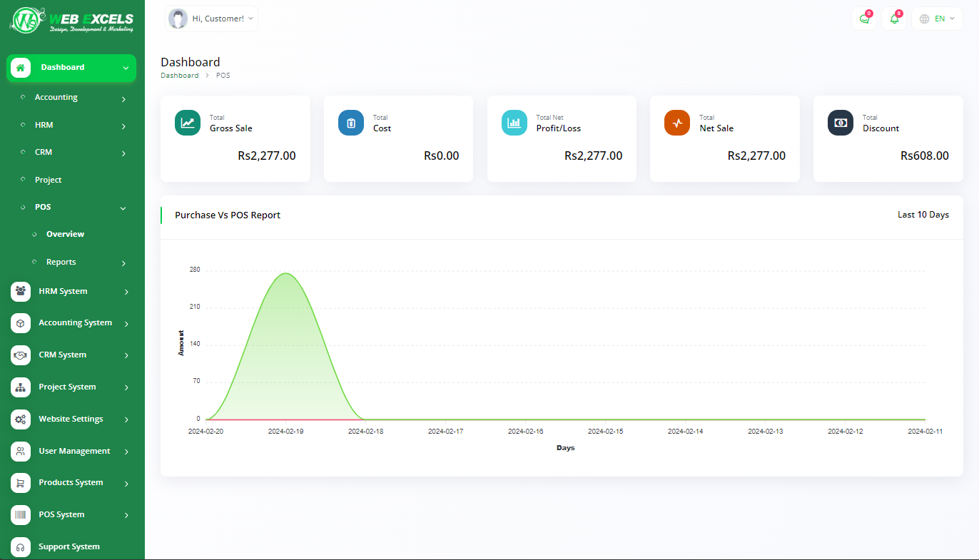979x560 pixels.
Task: Expand the CRM System menu arrow
Action: pyautogui.click(x=126, y=355)
